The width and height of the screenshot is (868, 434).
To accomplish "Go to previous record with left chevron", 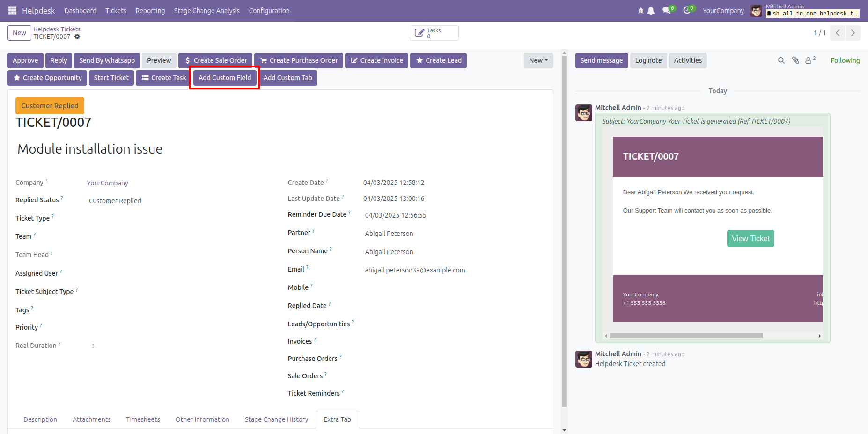I will click(x=838, y=33).
